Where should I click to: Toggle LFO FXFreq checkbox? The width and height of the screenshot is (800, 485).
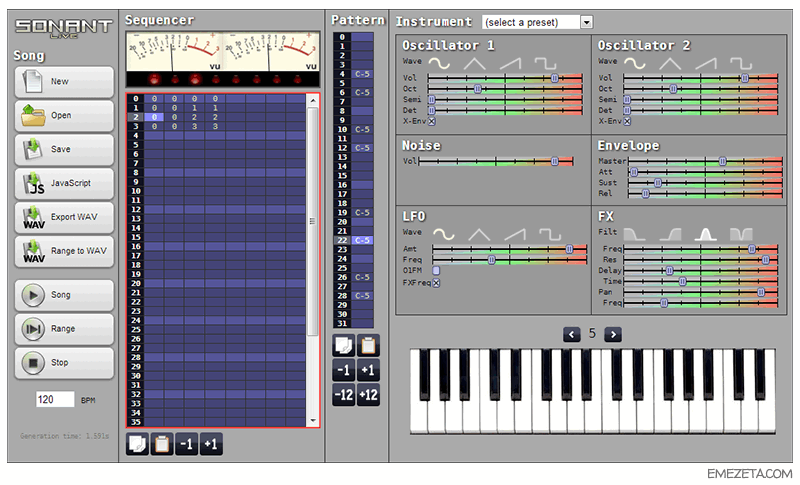(x=436, y=283)
